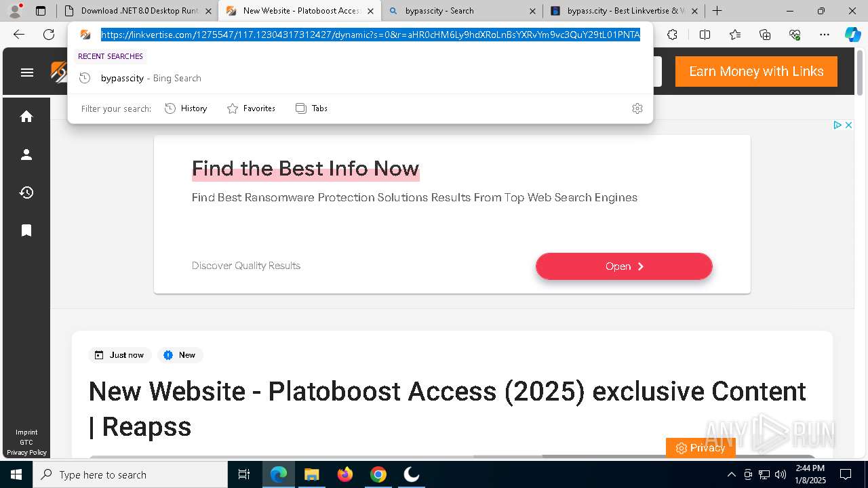Launch Firefox from taskbar
Screen dimensions: 868x488
click(345, 474)
